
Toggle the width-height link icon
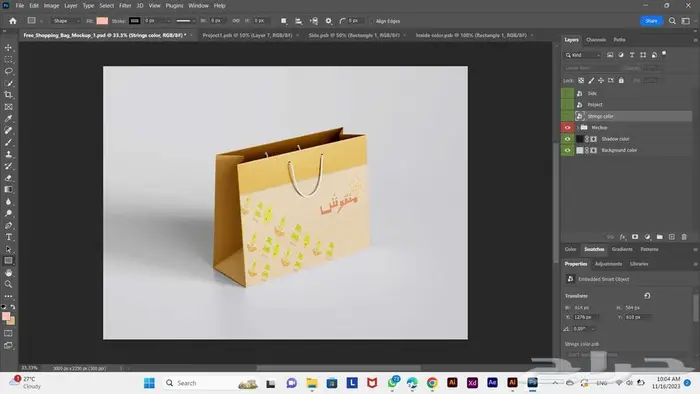pos(236,21)
